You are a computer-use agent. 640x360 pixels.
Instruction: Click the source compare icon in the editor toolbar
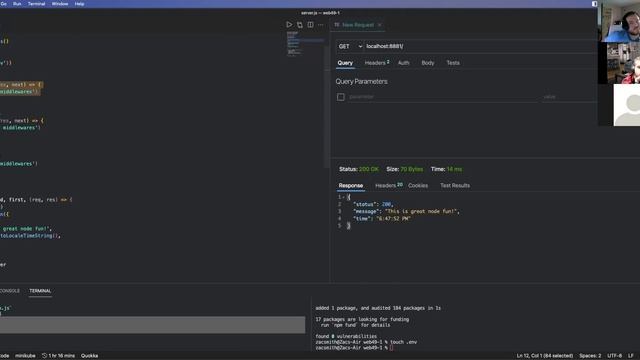point(300,25)
